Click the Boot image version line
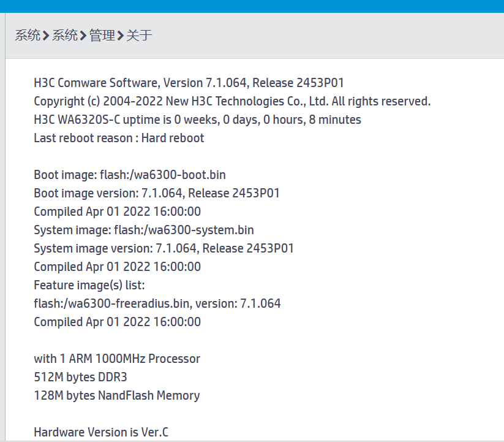This screenshot has height=442, width=504. click(x=157, y=193)
